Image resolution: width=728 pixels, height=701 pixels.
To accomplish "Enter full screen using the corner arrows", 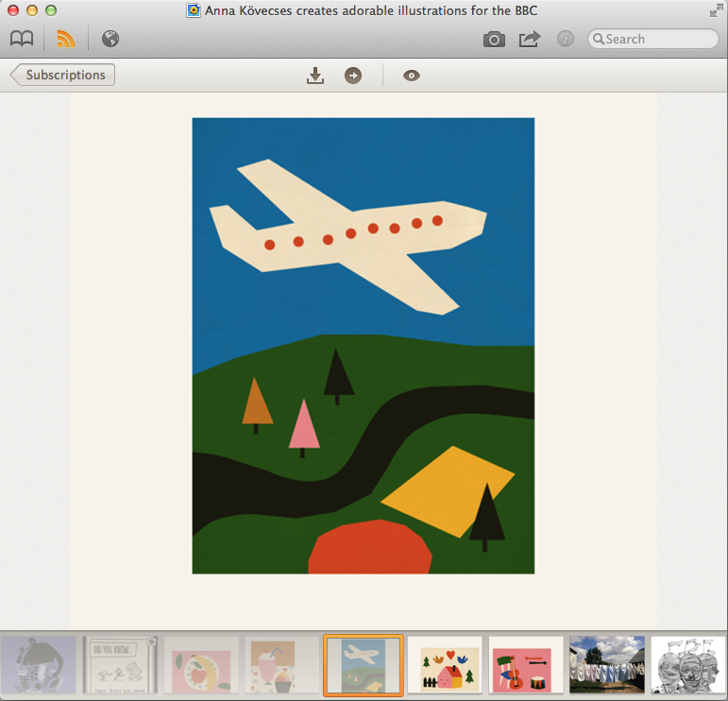I will [716, 10].
